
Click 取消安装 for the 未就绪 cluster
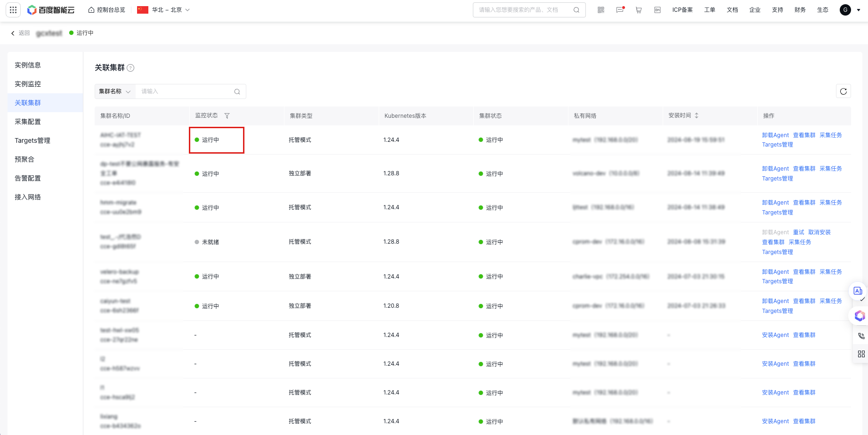[x=819, y=232]
